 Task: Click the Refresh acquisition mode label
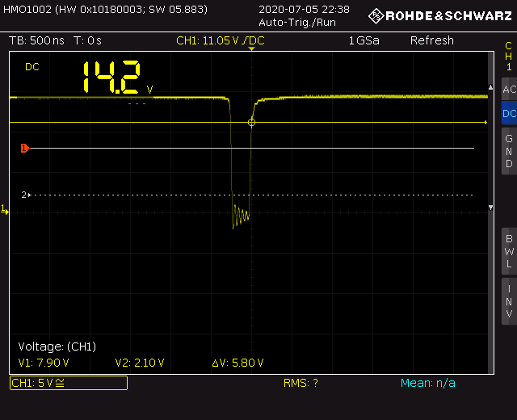click(x=431, y=40)
